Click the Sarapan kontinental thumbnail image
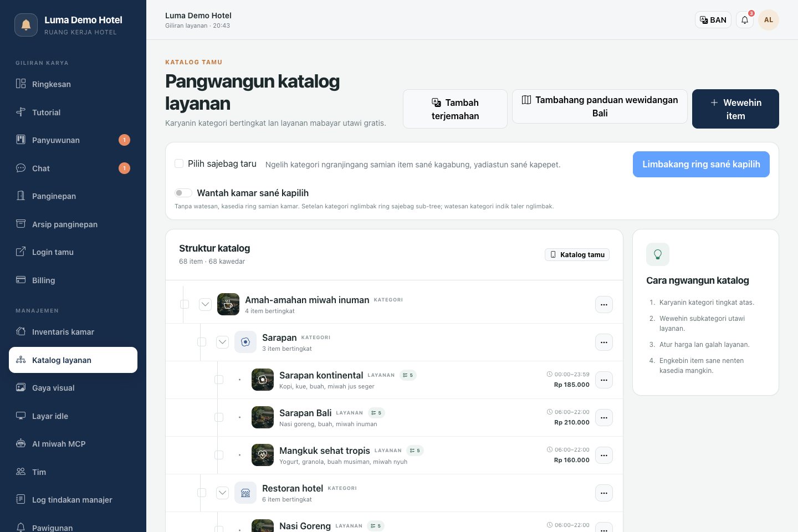 click(x=263, y=380)
